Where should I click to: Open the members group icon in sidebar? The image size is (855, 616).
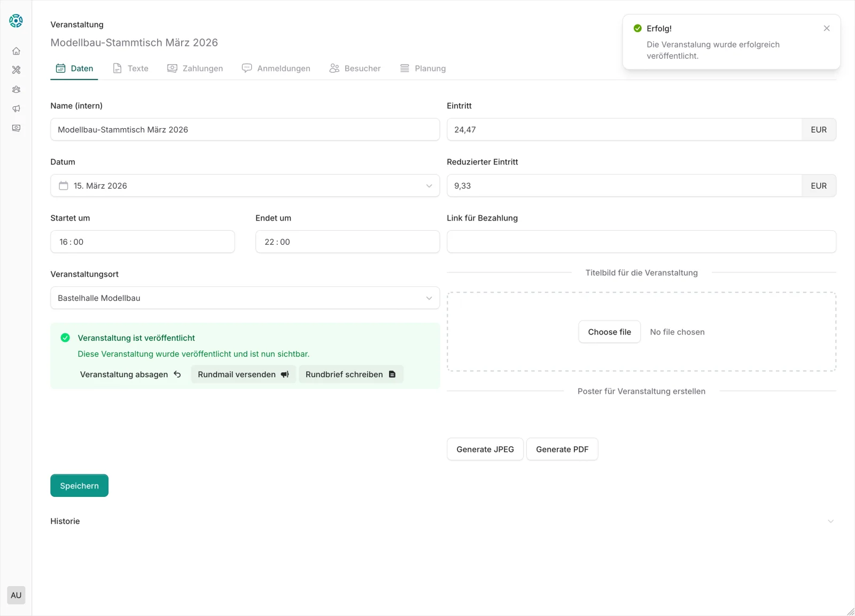[16, 90]
